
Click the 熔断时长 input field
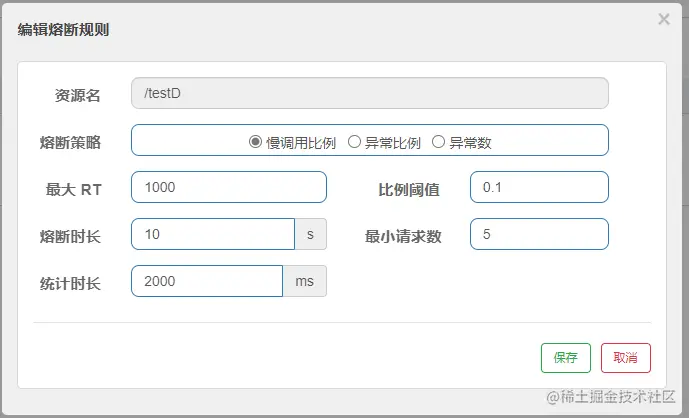(213, 234)
